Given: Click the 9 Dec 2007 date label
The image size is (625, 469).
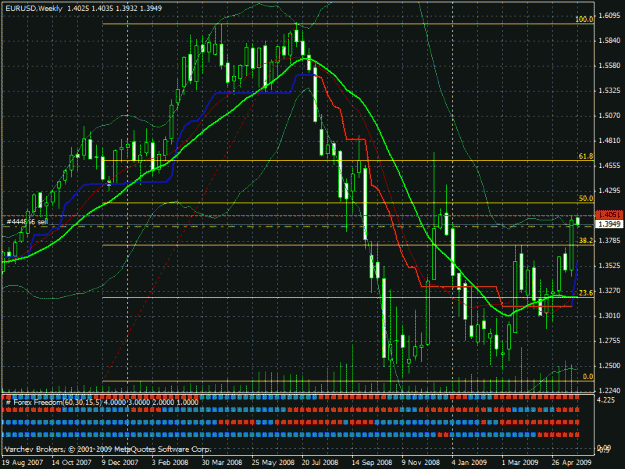Looking at the screenshot, I should coord(120,463).
